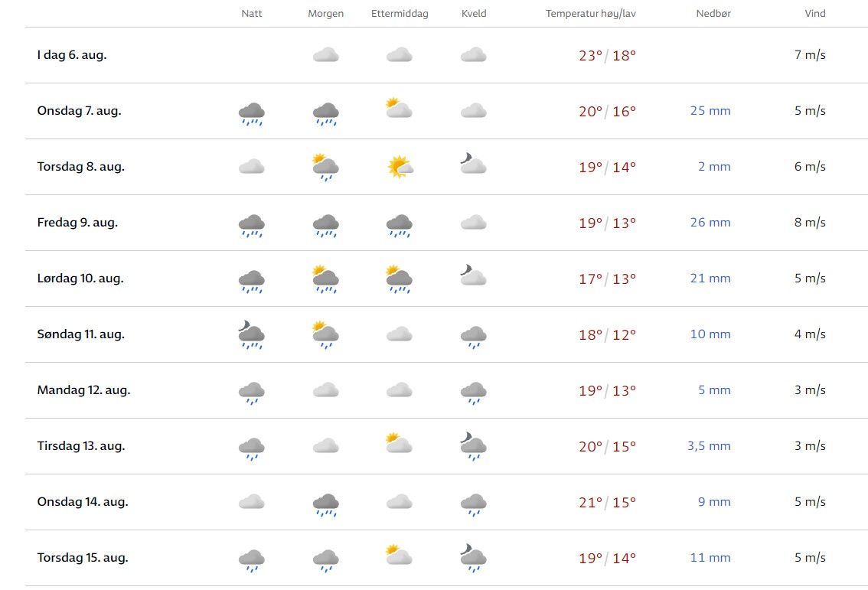
Task: Click Søndag 11. aug. night moon-rain icon
Action: tap(251, 334)
